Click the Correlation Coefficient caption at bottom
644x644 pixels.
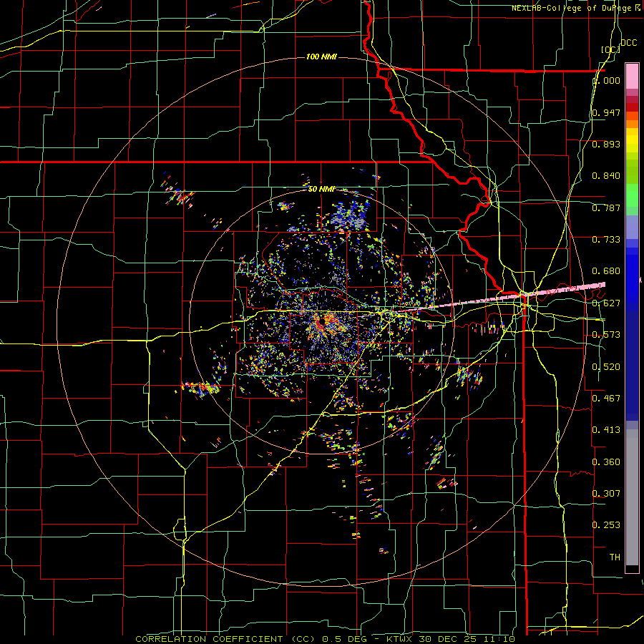coord(325,639)
